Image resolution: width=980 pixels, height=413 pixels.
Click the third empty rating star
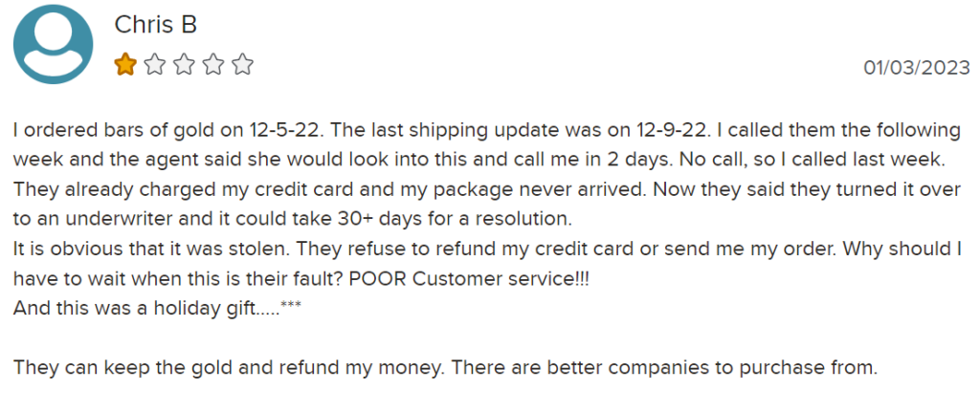click(184, 64)
